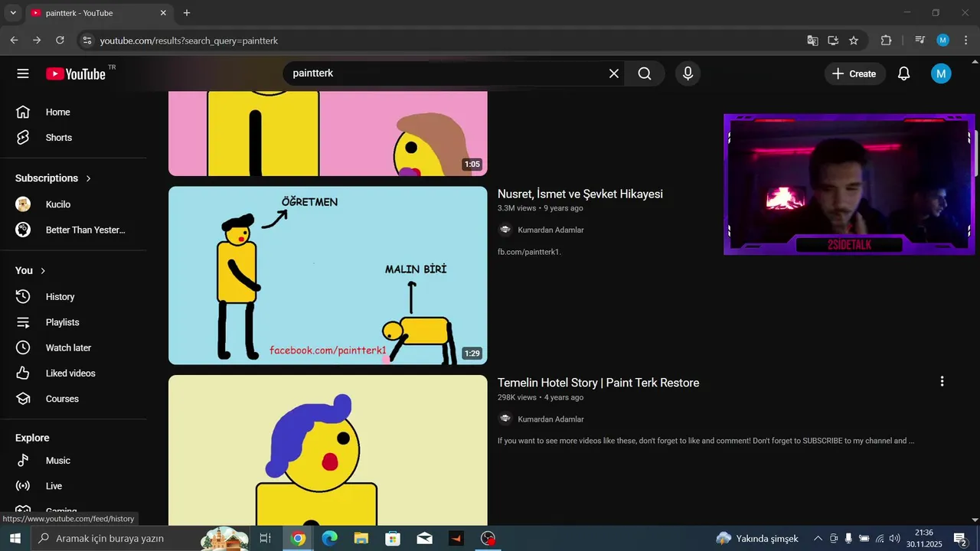Open the Mail app from the taskbar
This screenshot has width=980, height=551.
[425, 539]
